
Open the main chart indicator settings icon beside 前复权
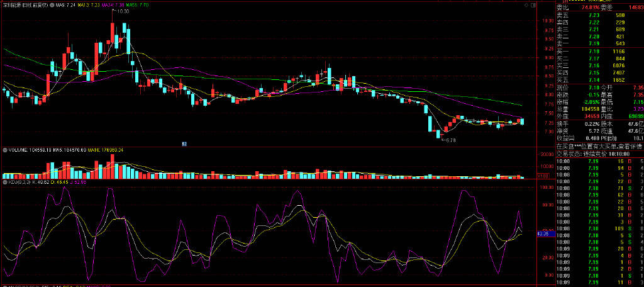coord(52,5)
